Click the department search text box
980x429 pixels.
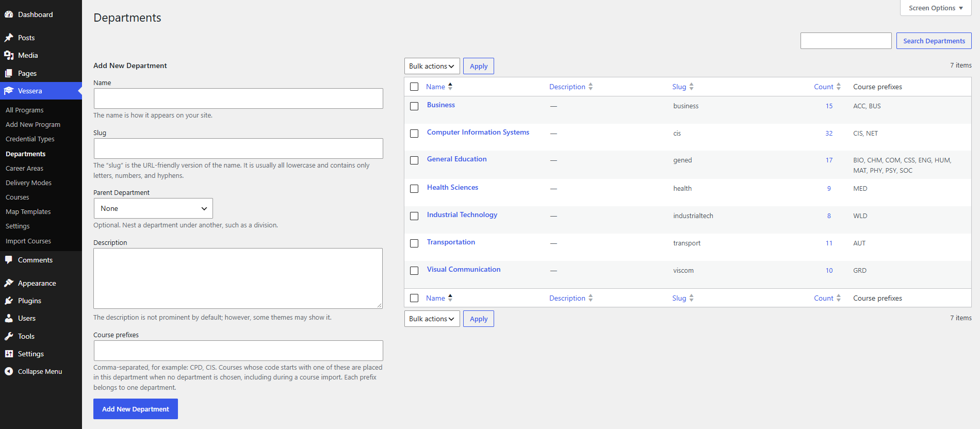[846, 41]
